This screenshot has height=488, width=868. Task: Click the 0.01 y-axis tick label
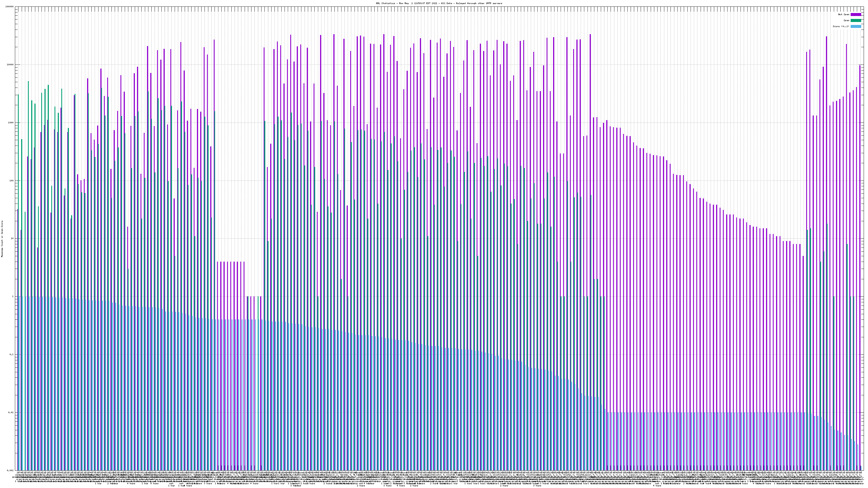[11, 412]
